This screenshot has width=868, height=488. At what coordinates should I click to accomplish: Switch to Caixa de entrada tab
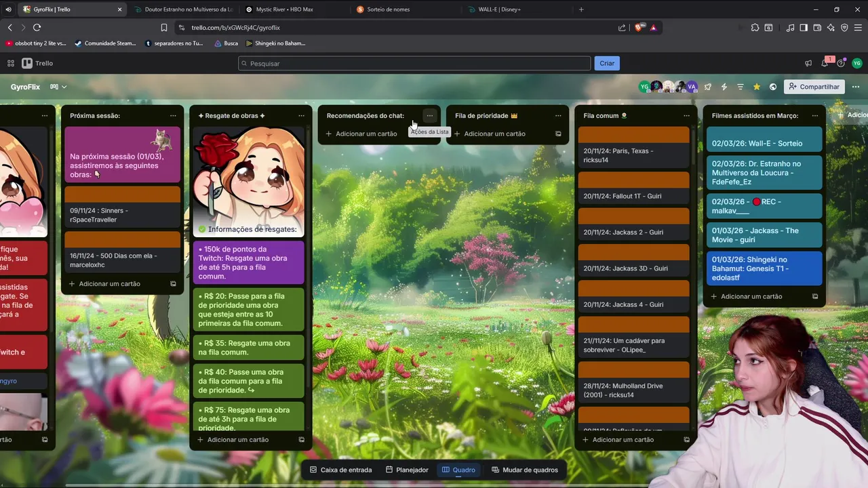pyautogui.click(x=340, y=470)
